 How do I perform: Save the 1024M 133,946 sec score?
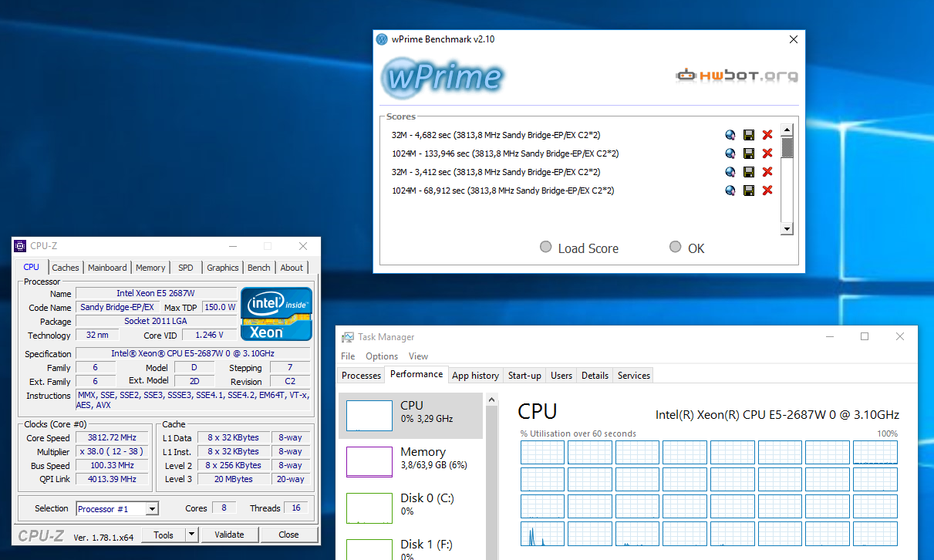748,153
